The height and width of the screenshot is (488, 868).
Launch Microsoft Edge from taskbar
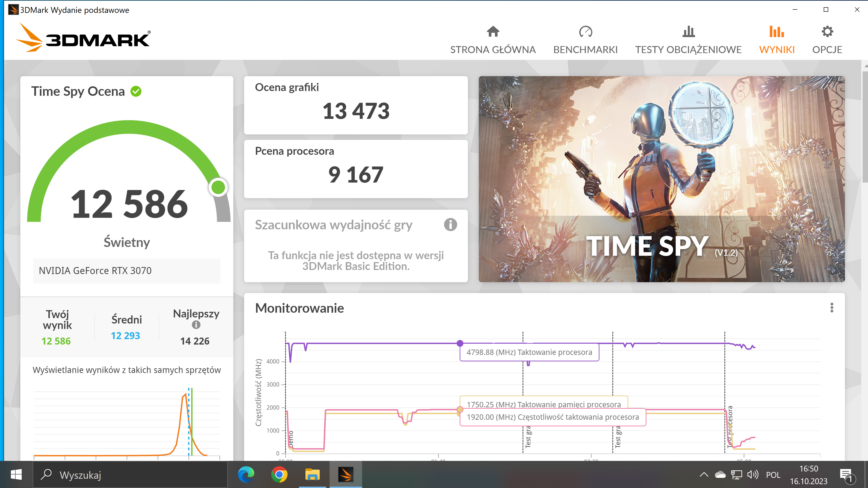246,475
